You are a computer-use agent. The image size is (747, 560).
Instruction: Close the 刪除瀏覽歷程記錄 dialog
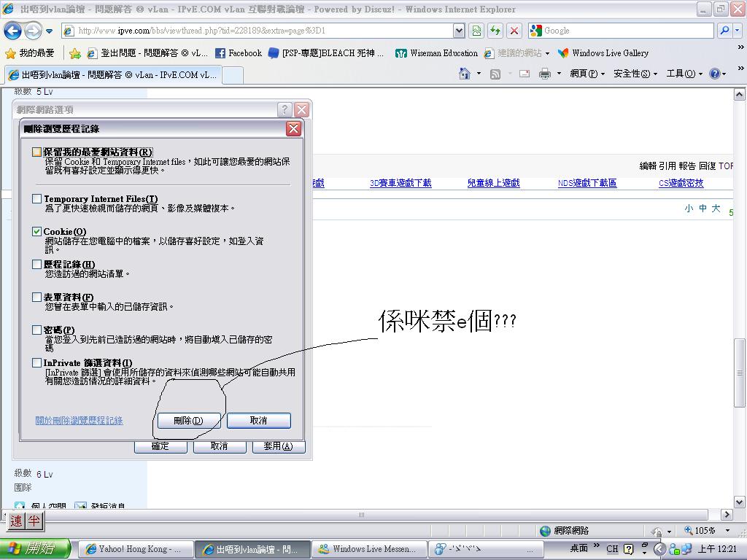pyautogui.click(x=293, y=128)
